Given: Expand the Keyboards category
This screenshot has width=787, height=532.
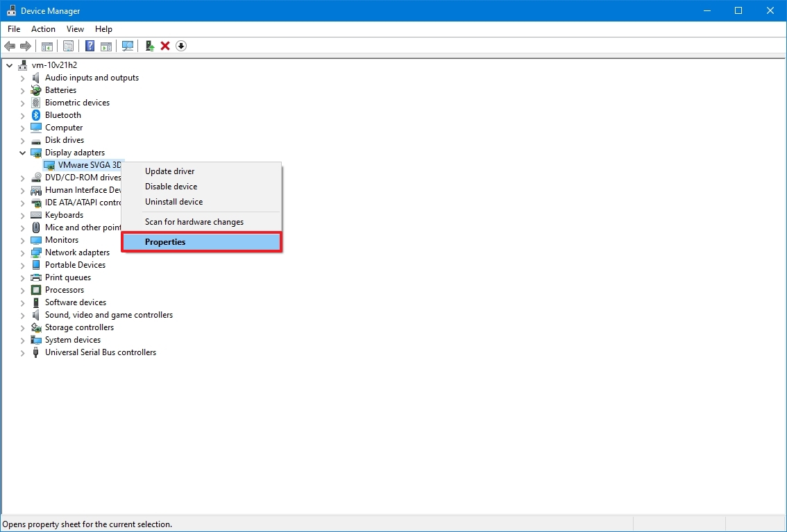Looking at the screenshot, I should (x=22, y=215).
